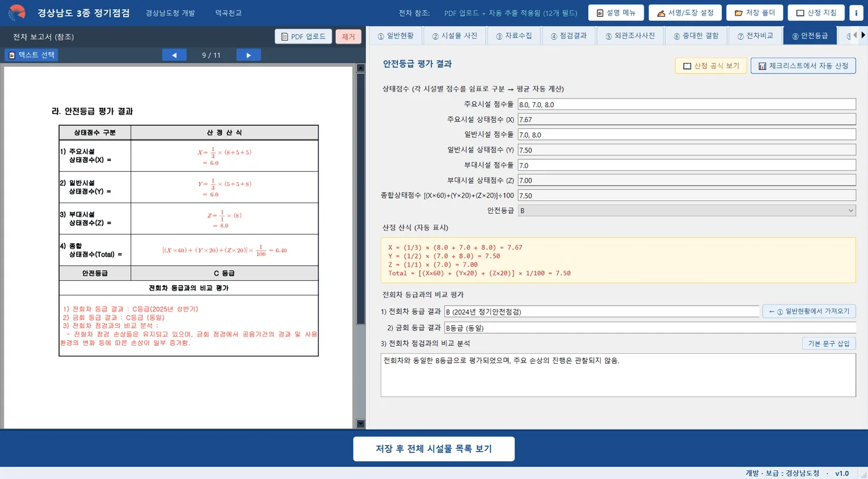Viewport: 868px width, 479px height.
Task: Go to the previous PDF page
Action: pyautogui.click(x=174, y=55)
